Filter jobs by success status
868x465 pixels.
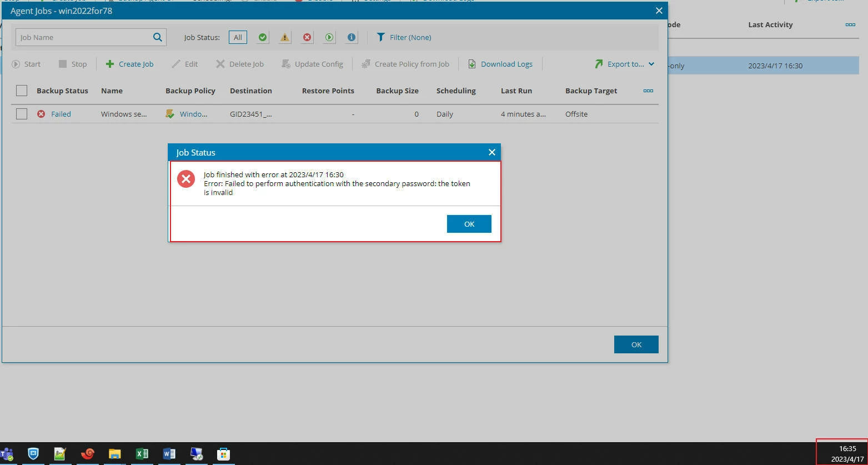click(x=262, y=37)
